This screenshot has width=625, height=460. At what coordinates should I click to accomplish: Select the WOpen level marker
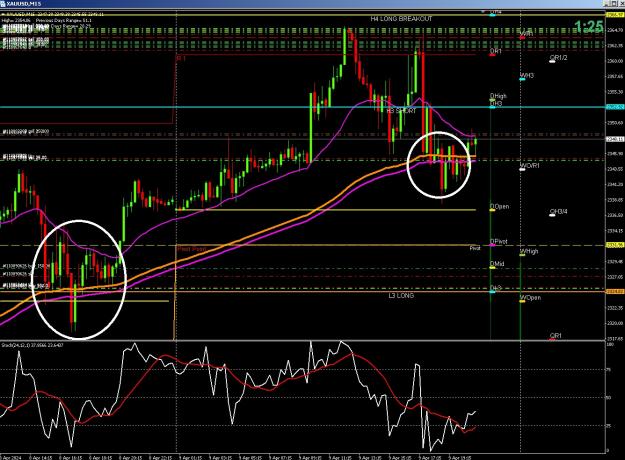tap(530, 298)
